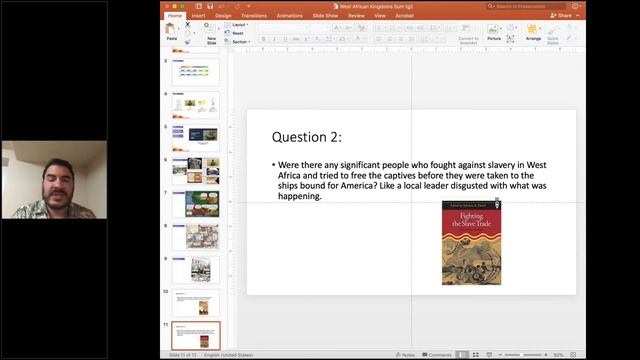Toggle Bold formatting
The width and height of the screenshot is (640, 360).
[264, 39]
